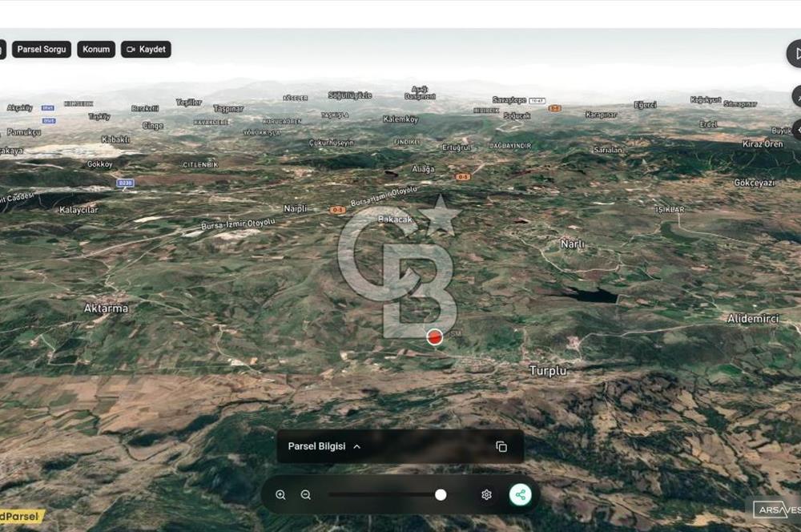Click the Gökköy map label
Screen dimensions: 801x532
pyautogui.click(x=99, y=164)
